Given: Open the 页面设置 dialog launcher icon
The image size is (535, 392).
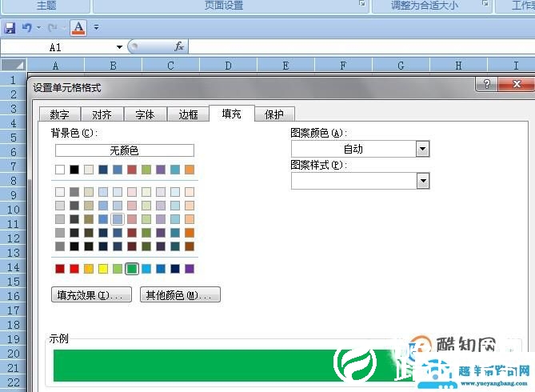Looking at the screenshot, I should pos(362,4).
